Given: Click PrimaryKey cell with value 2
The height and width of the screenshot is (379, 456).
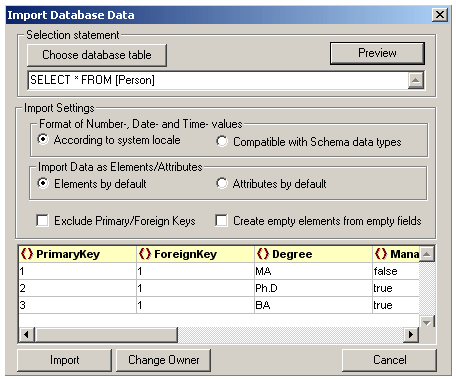Looking at the screenshot, I should coord(78,288).
